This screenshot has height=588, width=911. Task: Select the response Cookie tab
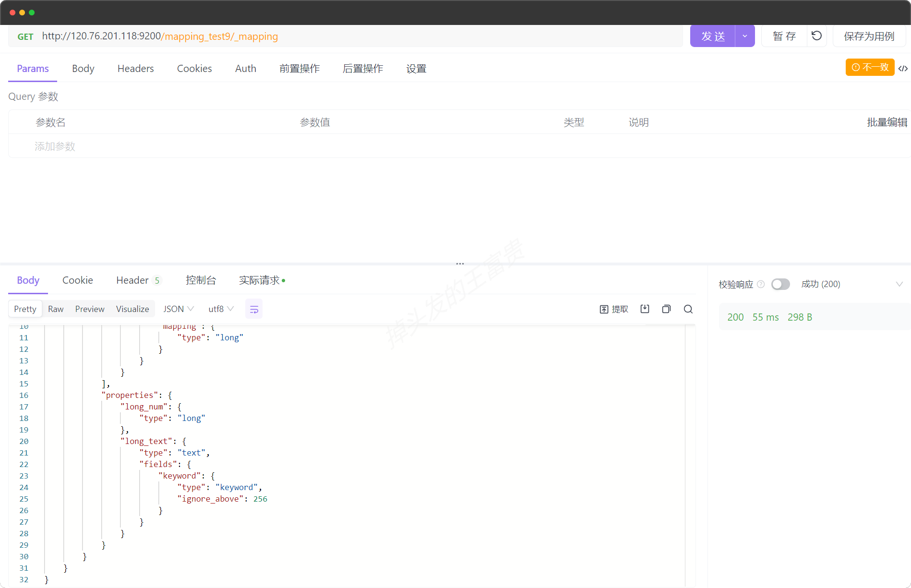(x=78, y=280)
